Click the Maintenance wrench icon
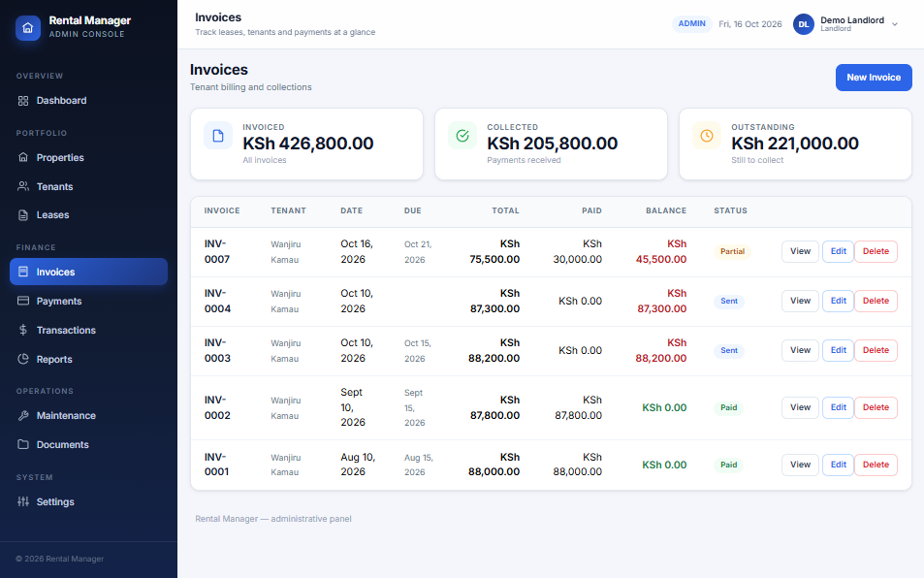This screenshot has height=578, width=924. [23, 415]
